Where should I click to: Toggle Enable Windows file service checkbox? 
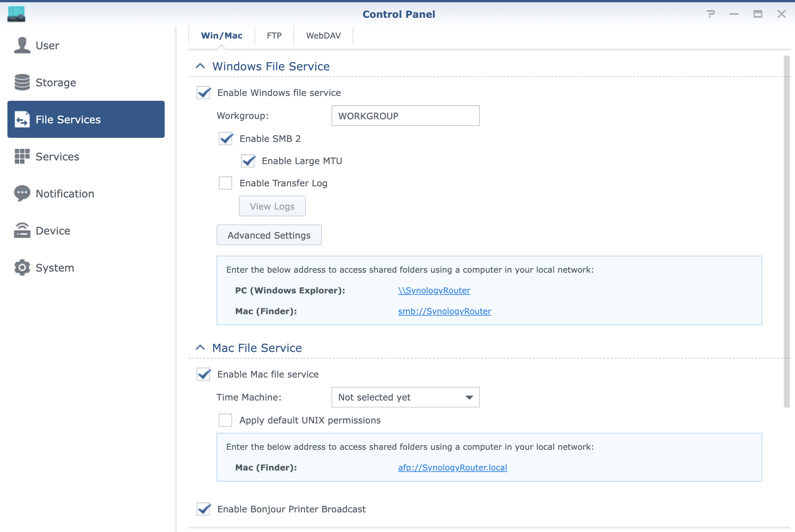(204, 93)
